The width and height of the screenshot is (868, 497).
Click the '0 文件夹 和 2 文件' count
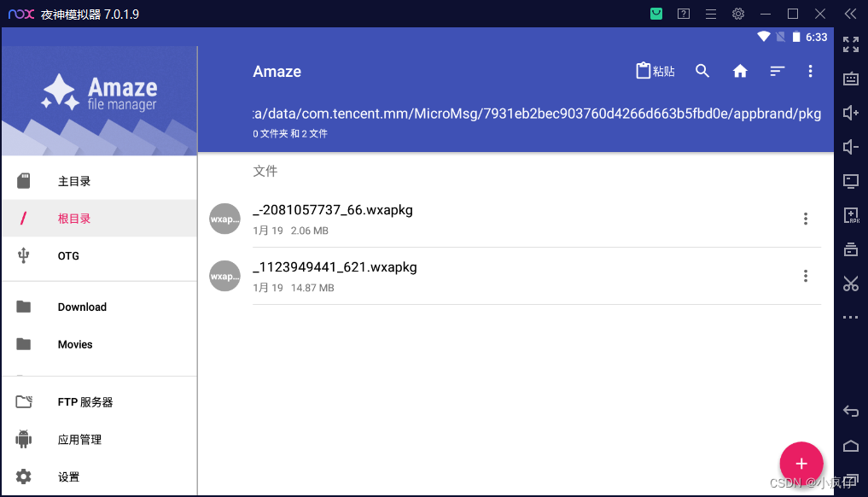click(x=290, y=133)
